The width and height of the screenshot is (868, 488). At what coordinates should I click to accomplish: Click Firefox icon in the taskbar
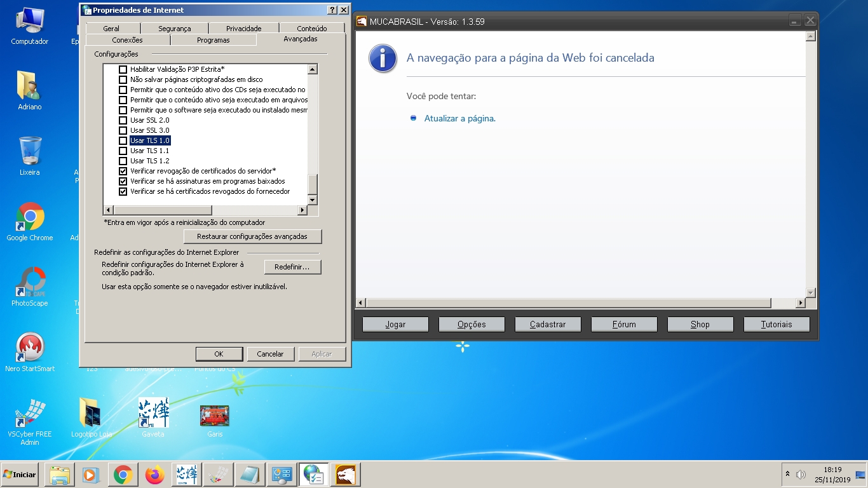point(154,475)
